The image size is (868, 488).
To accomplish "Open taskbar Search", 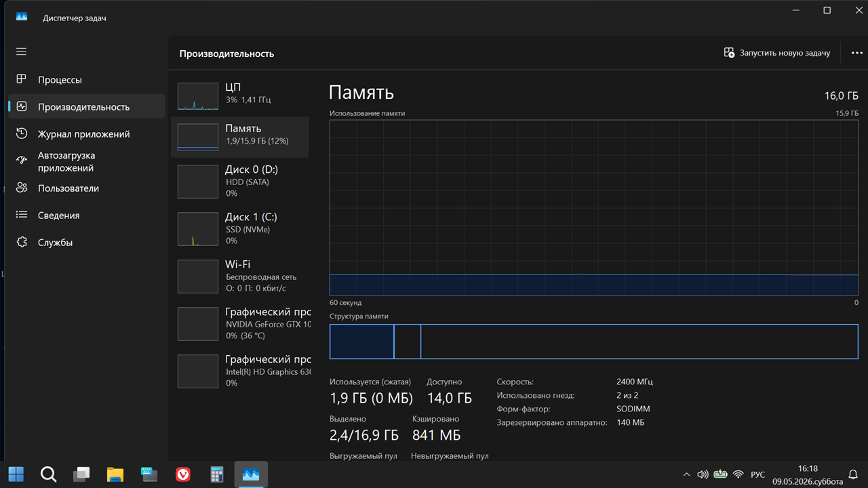I will point(48,474).
